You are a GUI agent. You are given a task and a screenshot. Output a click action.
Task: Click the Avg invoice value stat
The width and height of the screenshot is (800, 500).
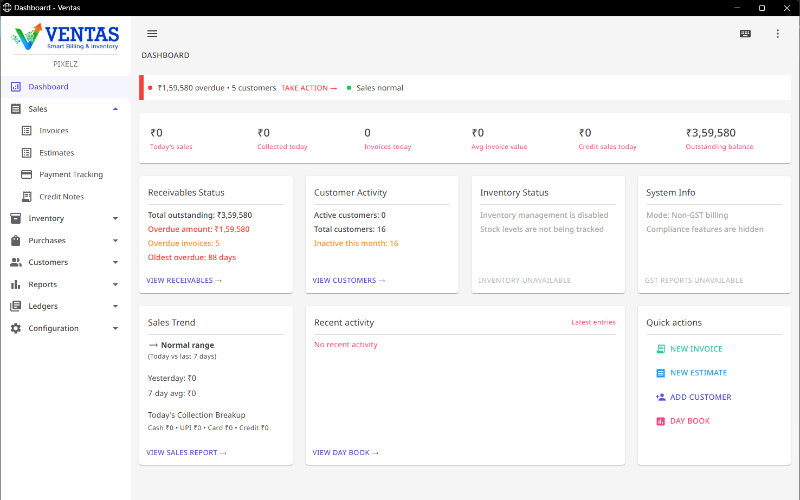point(499,139)
